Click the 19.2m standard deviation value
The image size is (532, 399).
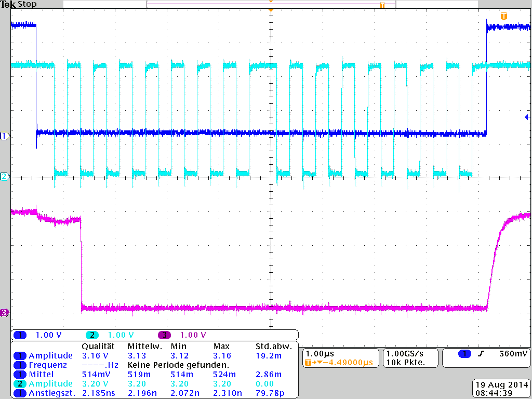pos(269,356)
